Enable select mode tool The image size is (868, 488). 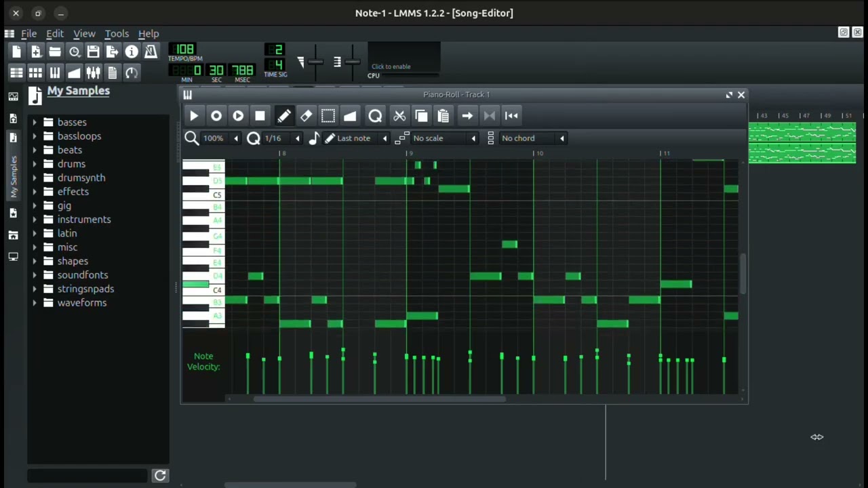point(328,116)
